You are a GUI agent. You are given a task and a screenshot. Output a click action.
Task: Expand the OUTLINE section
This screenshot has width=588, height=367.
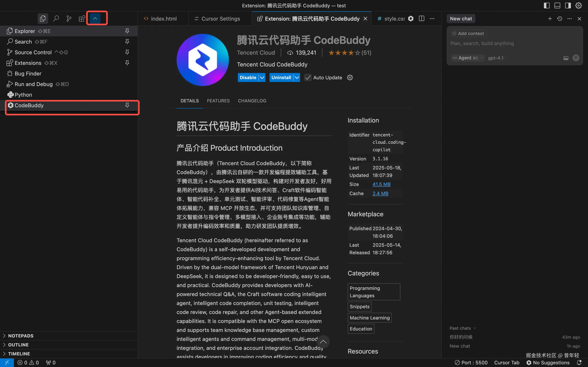[x=18, y=345]
